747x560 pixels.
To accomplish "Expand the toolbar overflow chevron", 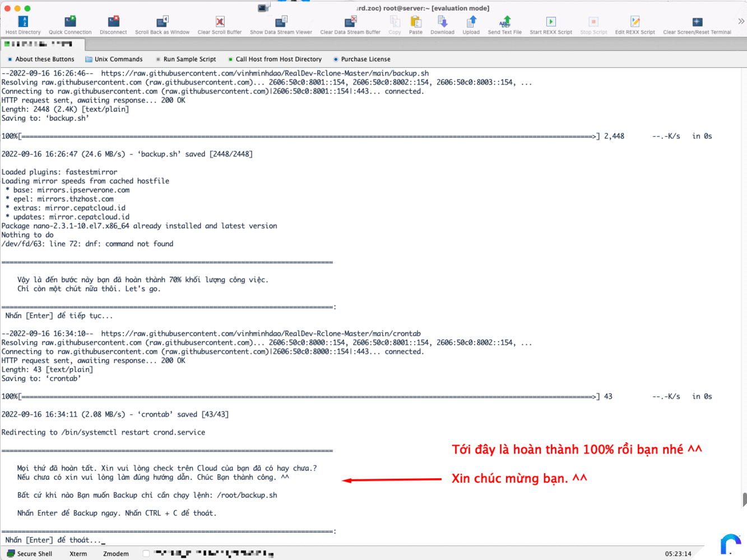I will coord(741,21).
